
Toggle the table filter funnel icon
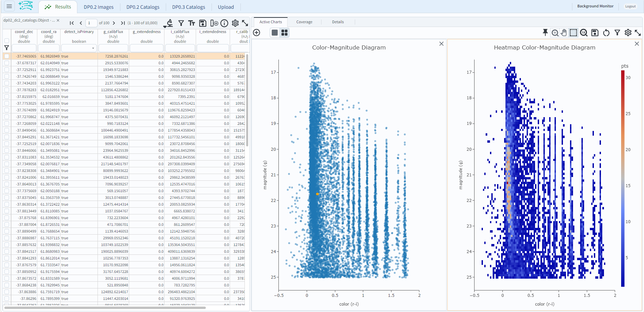(x=181, y=23)
